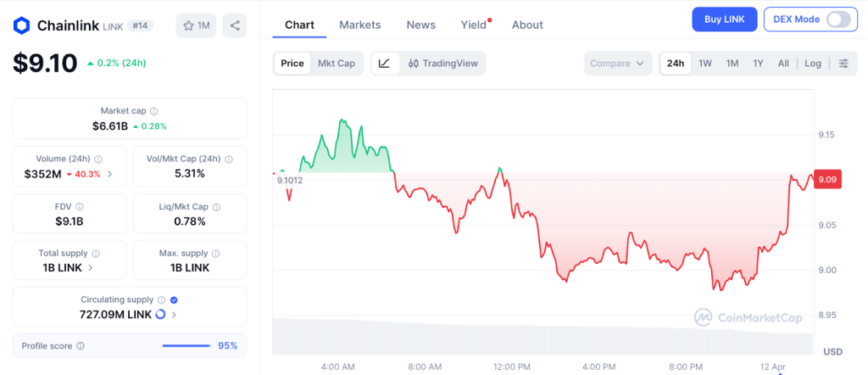Open the Markets tab
868x375 pixels.
pyautogui.click(x=360, y=25)
